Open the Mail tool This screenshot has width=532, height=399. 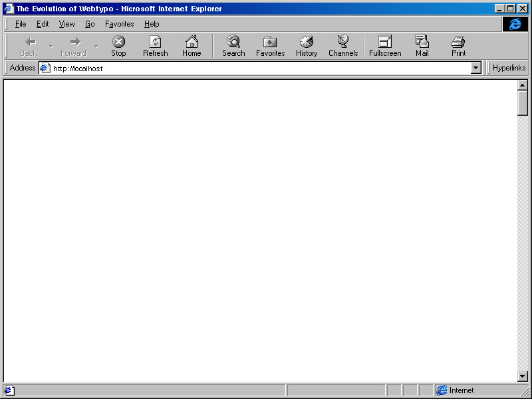(x=422, y=45)
